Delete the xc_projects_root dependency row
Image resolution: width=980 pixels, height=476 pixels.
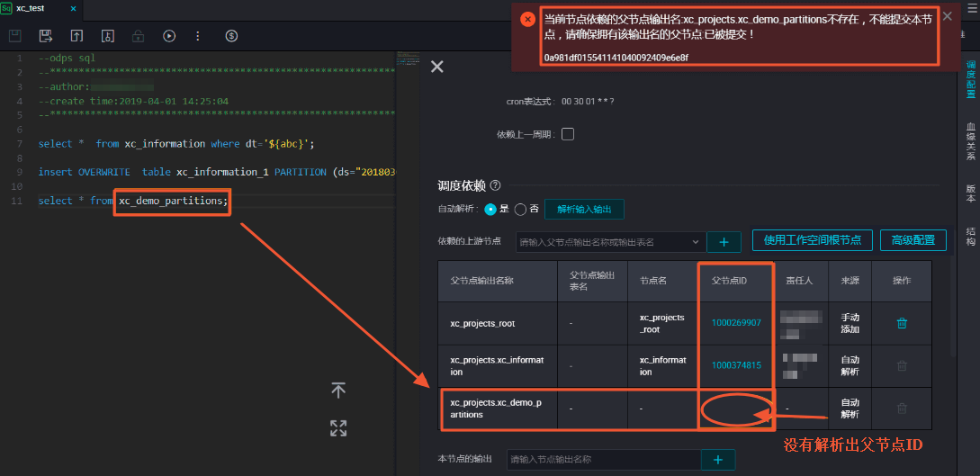902,323
